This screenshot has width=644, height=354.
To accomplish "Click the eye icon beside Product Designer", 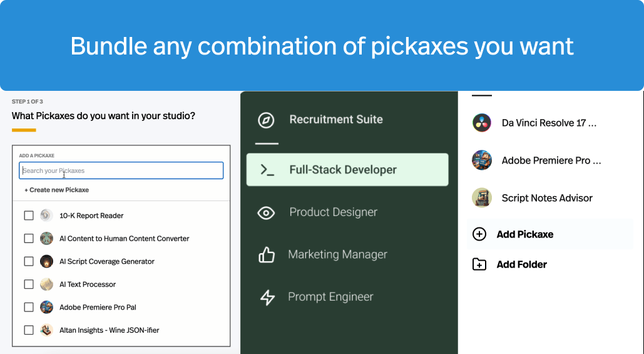I will (267, 213).
